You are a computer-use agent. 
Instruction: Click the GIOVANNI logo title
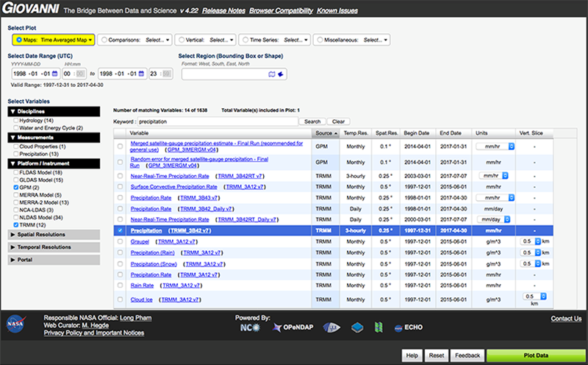pos(31,8)
